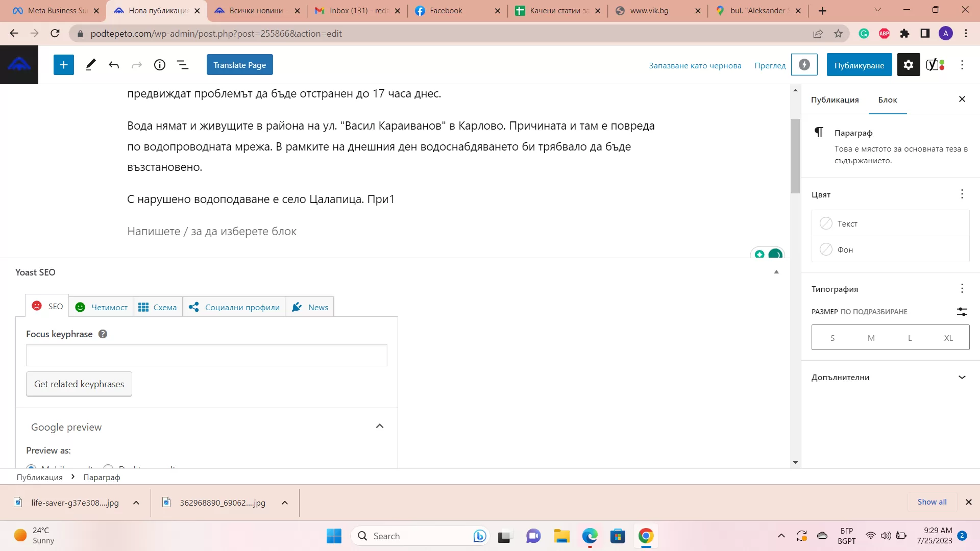Click the redo arrow icon
This screenshot has height=551, width=980.
(x=137, y=65)
